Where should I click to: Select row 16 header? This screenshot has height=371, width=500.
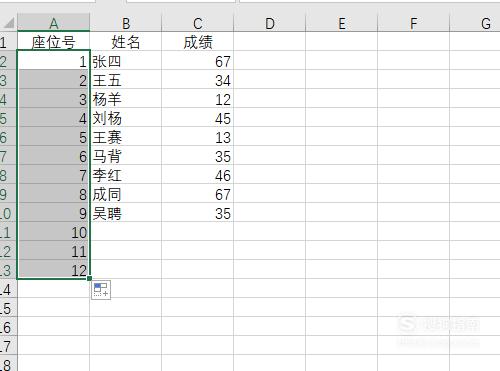tap(8, 326)
